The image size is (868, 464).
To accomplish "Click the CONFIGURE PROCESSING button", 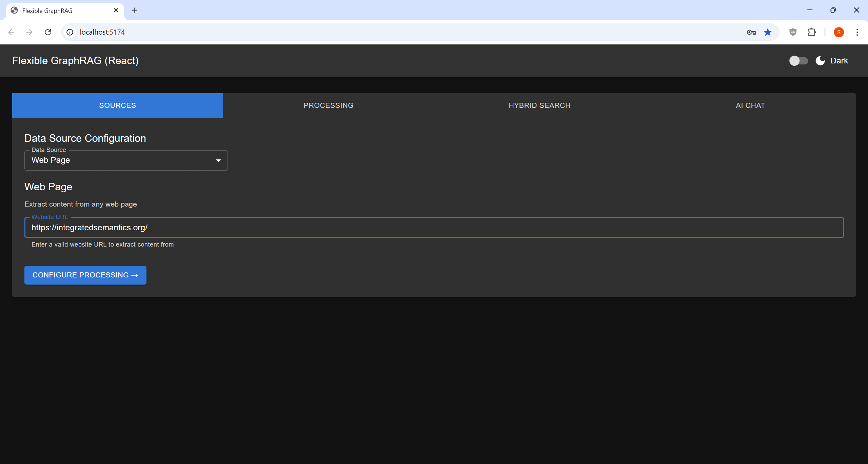I will (85, 275).
